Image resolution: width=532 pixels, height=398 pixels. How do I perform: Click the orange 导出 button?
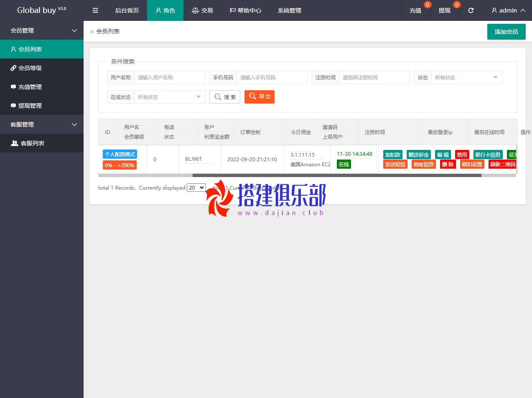[260, 97]
